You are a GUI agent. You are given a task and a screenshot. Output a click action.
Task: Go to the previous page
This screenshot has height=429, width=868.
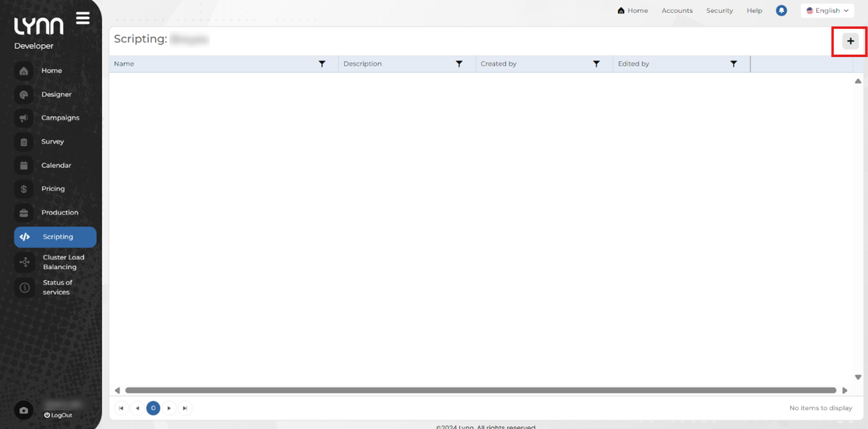click(x=138, y=408)
